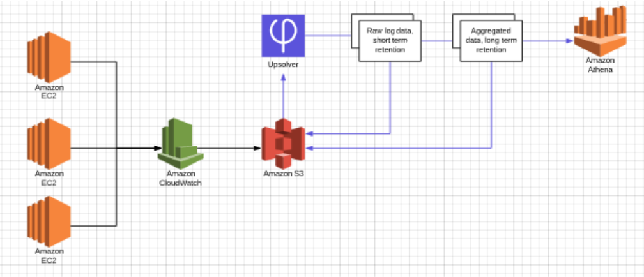Viewport: 644px width, 277px height.
Task: Click the red Amazon S3 bucket icon
Action: coord(284,143)
